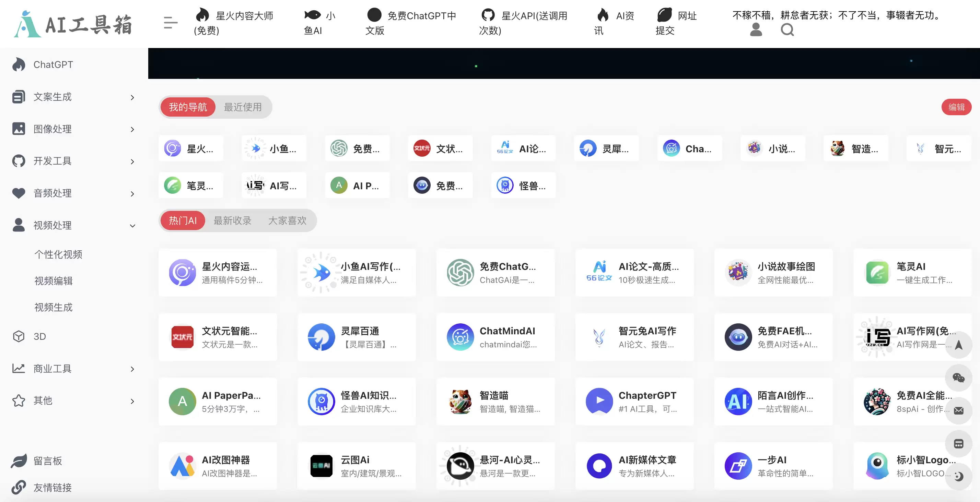The image size is (980, 502).
Task: Open the 云图Ai tool card
Action: point(357,466)
